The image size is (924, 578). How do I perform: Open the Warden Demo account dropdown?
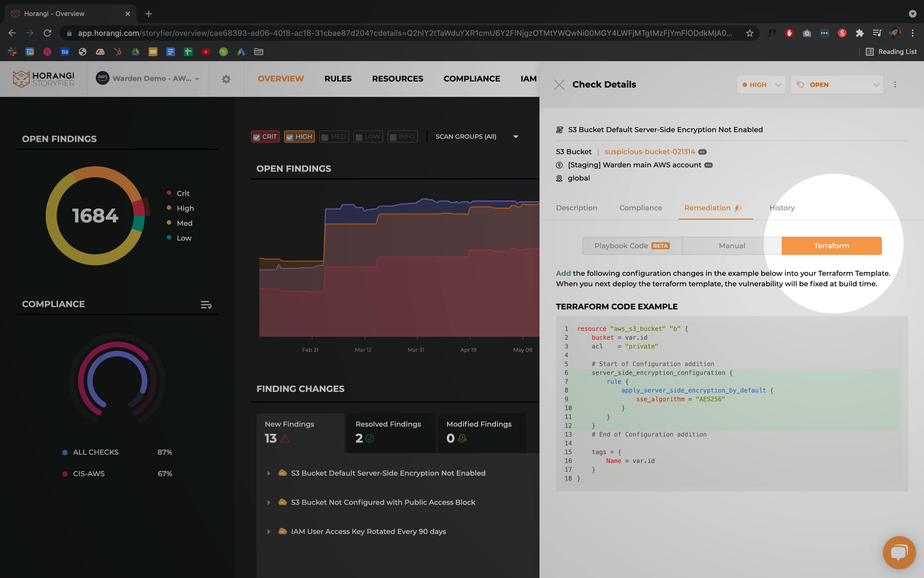coord(148,79)
